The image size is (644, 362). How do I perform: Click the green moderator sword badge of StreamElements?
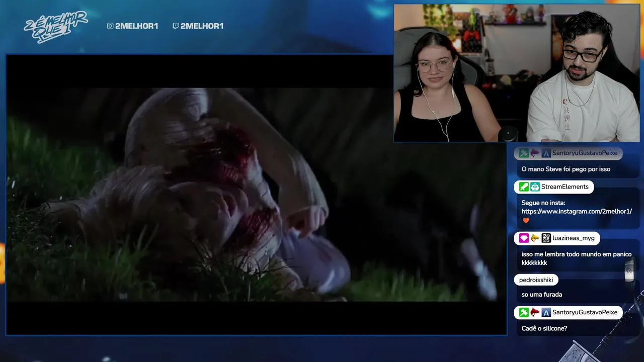click(x=524, y=187)
